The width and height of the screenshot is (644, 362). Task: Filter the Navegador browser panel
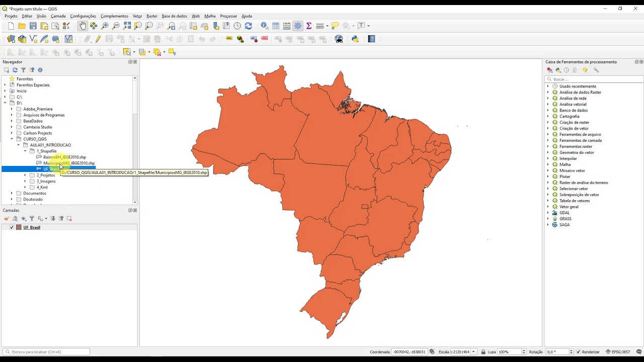[23, 70]
